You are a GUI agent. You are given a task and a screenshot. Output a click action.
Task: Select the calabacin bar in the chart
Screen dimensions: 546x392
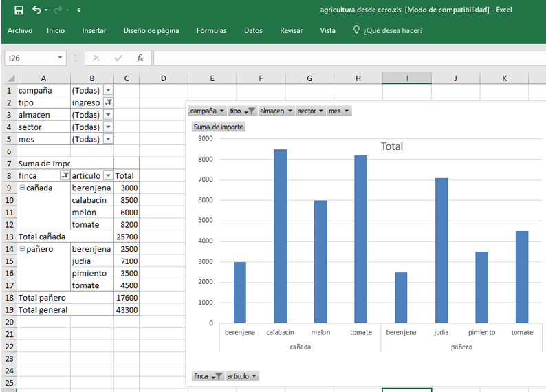pos(280,236)
